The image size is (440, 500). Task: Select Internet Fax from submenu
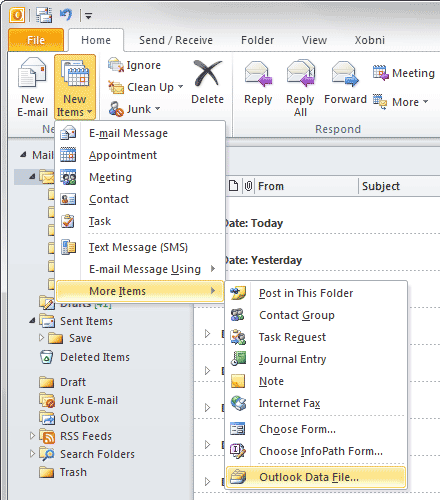316,403
